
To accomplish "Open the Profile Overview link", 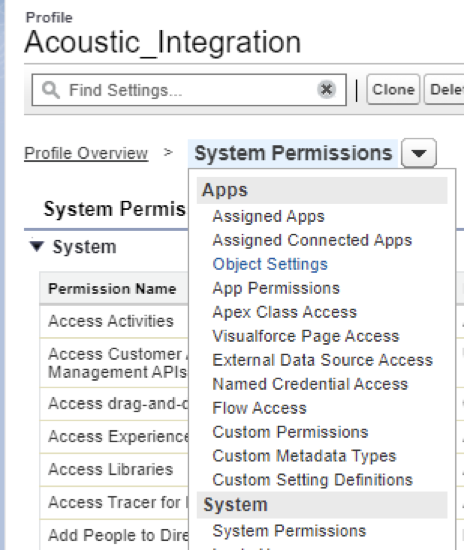I will pos(86,153).
